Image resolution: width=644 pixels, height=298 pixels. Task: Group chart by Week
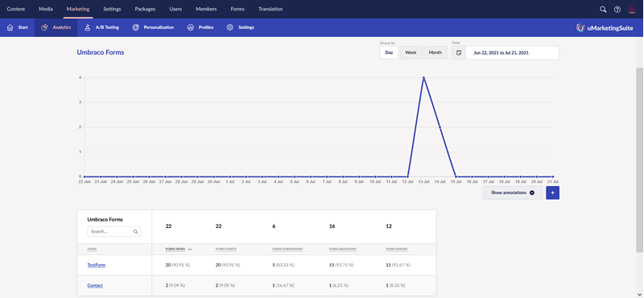pyautogui.click(x=411, y=52)
